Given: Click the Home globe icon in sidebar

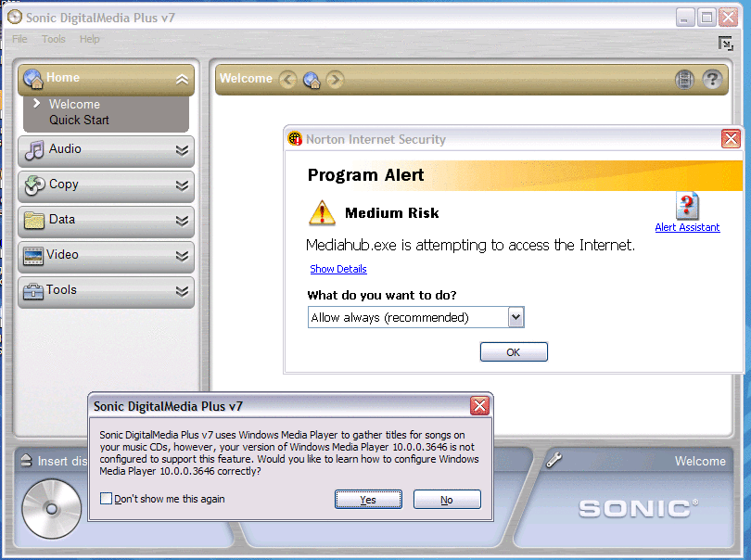Looking at the screenshot, I should pyautogui.click(x=33, y=79).
